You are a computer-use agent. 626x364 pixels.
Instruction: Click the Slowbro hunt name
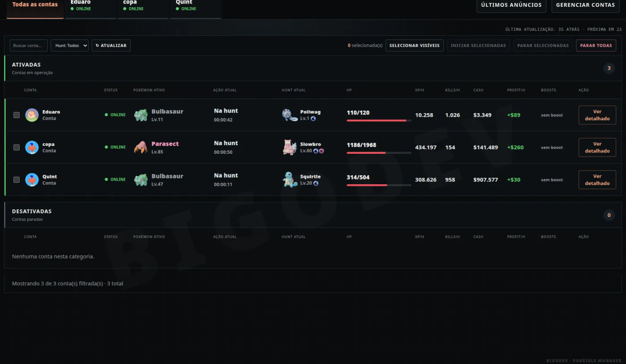311,144
